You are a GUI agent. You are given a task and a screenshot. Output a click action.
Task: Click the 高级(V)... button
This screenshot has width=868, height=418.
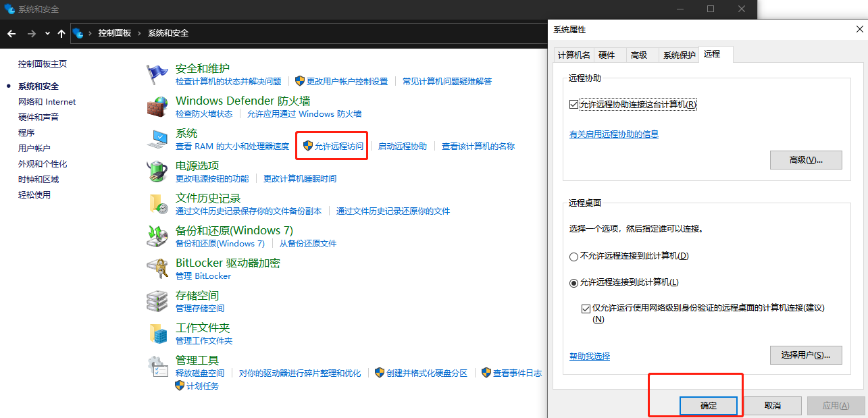click(x=806, y=160)
